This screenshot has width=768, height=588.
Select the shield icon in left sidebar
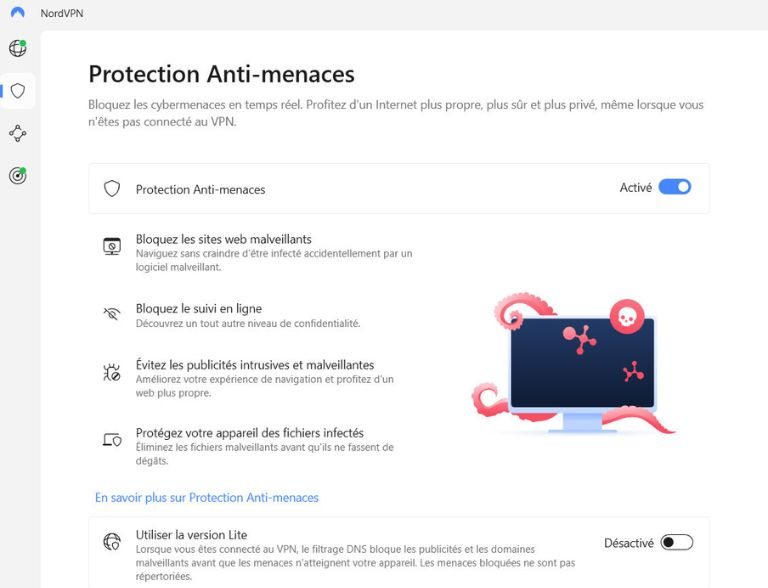(17, 91)
